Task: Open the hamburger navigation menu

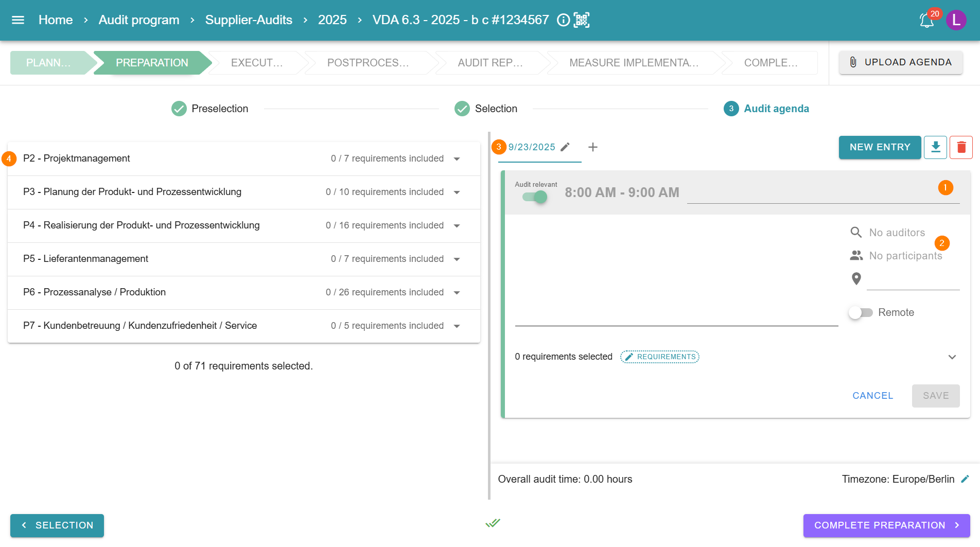Action: [x=18, y=20]
